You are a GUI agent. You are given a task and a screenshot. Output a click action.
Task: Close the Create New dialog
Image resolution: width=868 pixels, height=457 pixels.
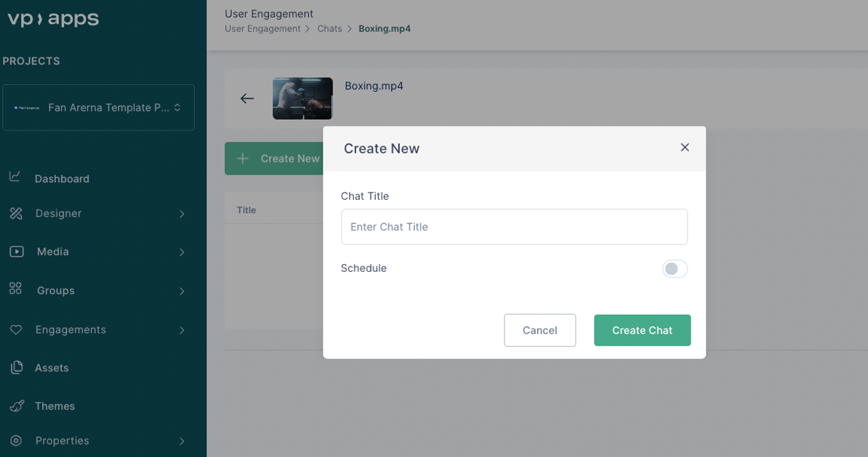click(685, 147)
